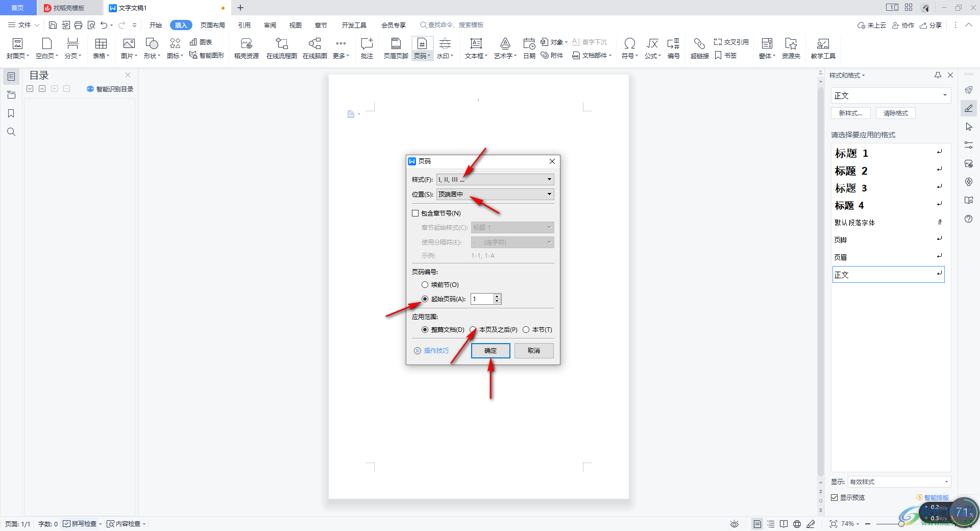Screen dimensions: 980x531
Task: Check the 包含章节号 checkbox
Action: point(415,213)
